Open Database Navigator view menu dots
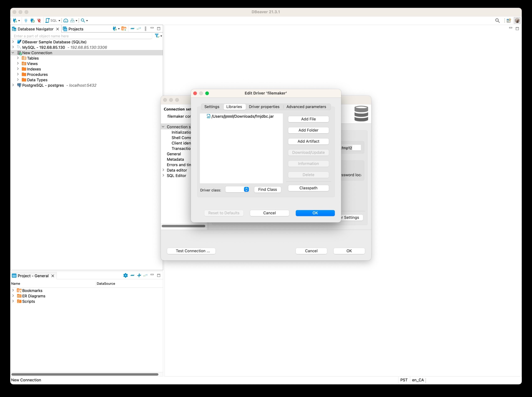 pyautogui.click(x=145, y=29)
